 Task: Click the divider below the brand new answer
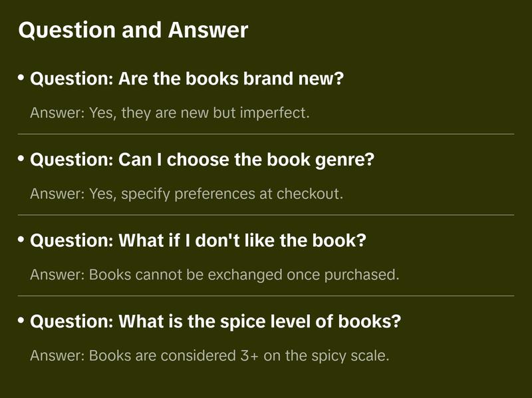point(266,134)
